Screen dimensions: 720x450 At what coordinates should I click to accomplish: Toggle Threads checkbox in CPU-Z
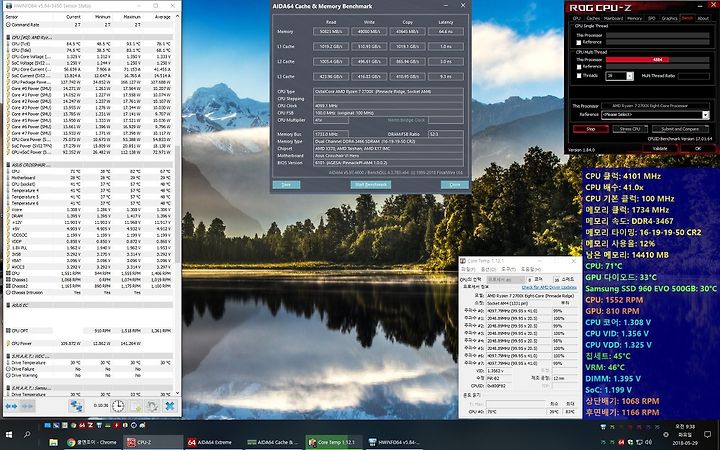(x=579, y=75)
